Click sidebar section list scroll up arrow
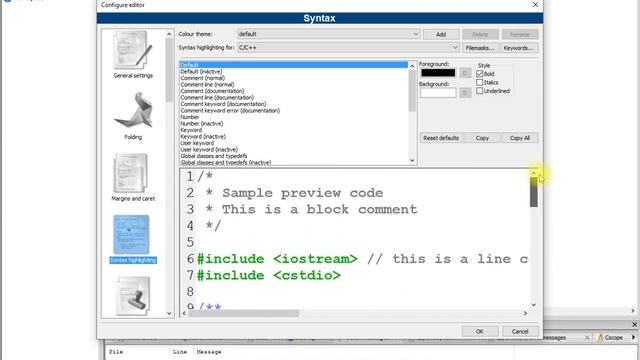The height and width of the screenshot is (360, 640). pos(169,34)
